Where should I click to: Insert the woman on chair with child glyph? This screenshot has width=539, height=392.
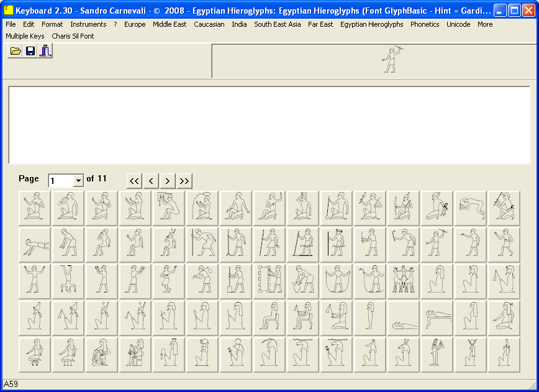pyautogui.click(x=135, y=355)
